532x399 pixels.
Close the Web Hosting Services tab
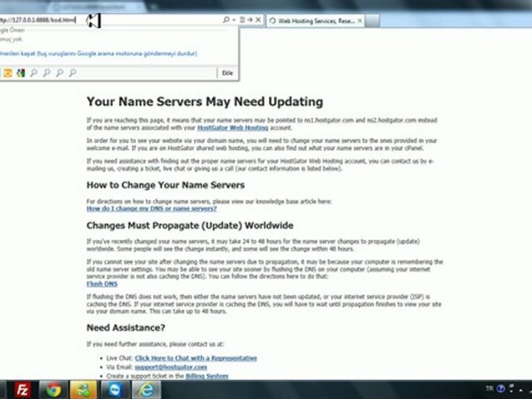(360, 21)
